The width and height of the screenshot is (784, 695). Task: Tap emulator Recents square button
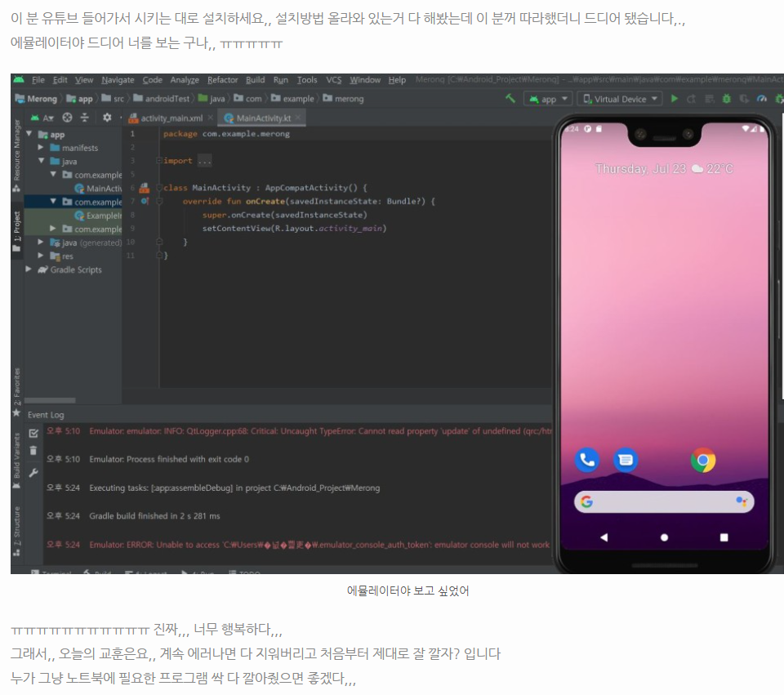click(724, 537)
